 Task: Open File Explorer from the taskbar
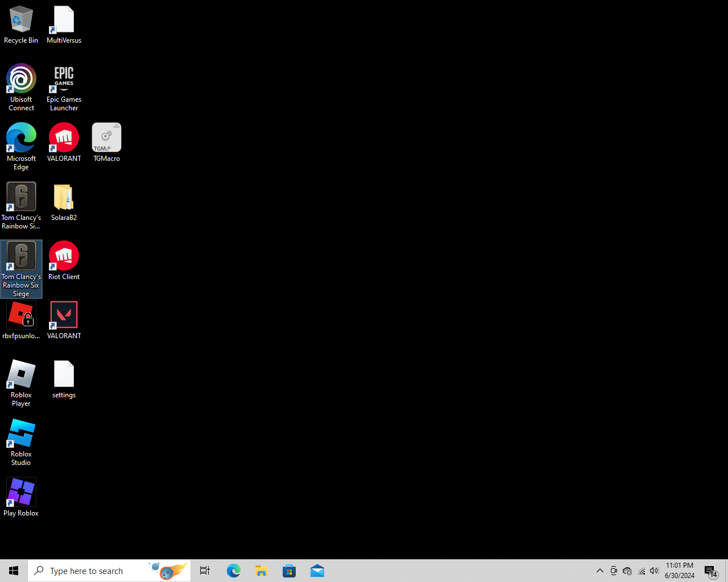click(x=261, y=571)
